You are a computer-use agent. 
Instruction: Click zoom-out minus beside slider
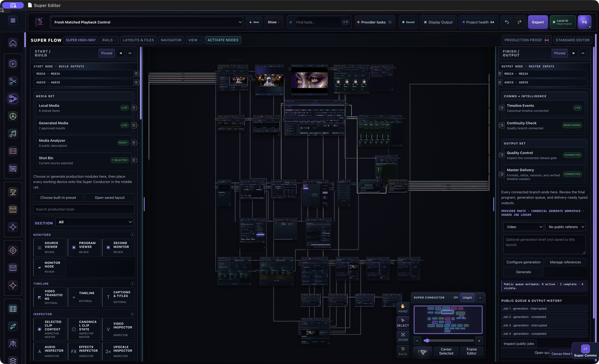click(x=417, y=341)
